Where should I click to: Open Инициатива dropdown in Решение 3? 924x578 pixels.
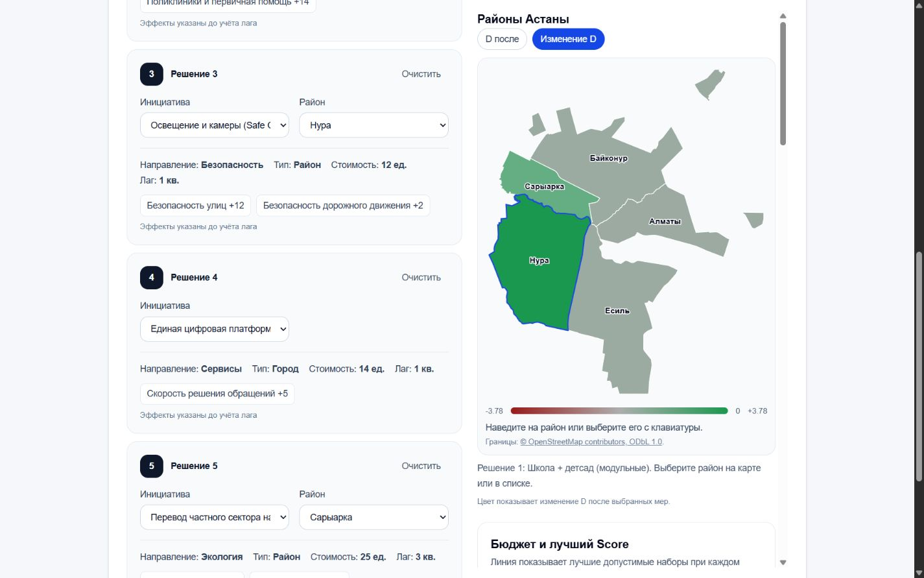coord(215,125)
